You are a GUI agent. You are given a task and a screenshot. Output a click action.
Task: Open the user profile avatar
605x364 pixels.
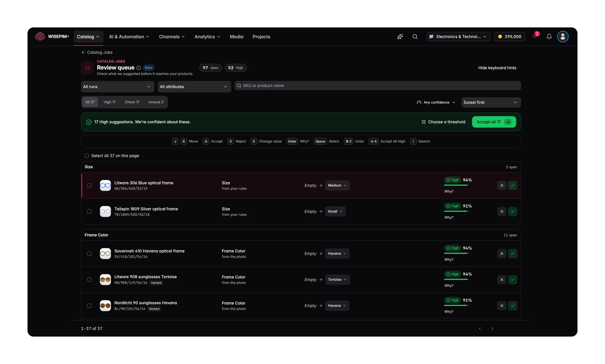point(563,37)
